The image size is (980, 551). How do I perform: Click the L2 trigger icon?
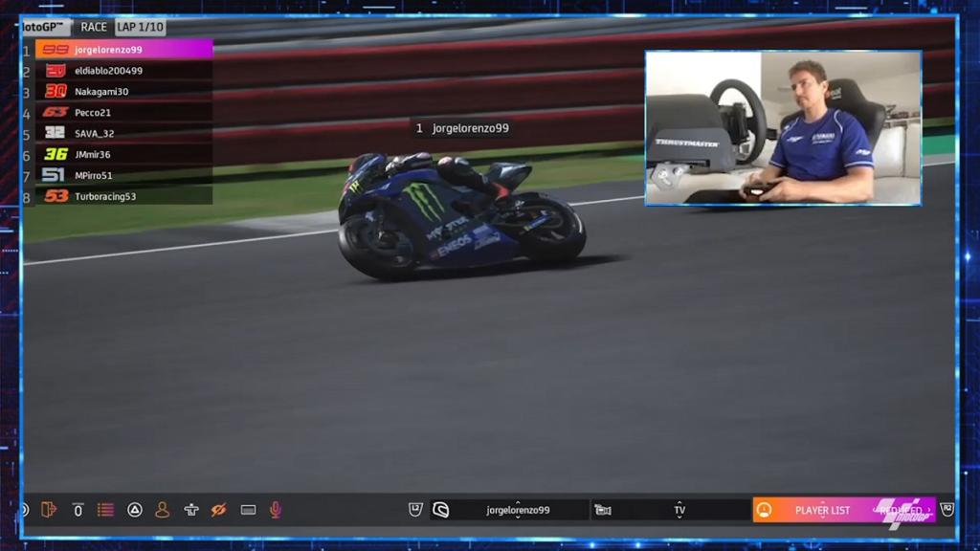pos(415,510)
